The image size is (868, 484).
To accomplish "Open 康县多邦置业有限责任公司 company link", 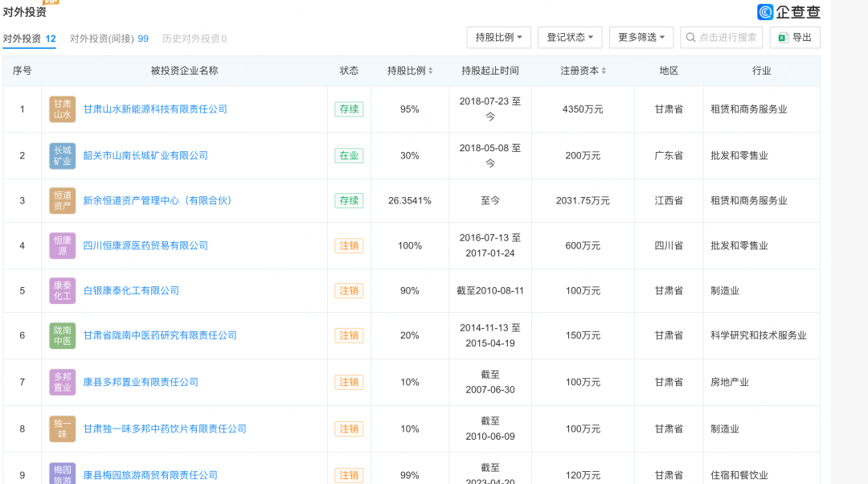I will [x=141, y=383].
